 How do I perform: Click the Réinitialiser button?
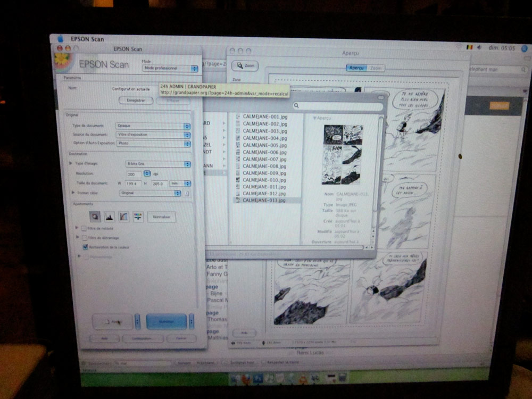[161, 217]
